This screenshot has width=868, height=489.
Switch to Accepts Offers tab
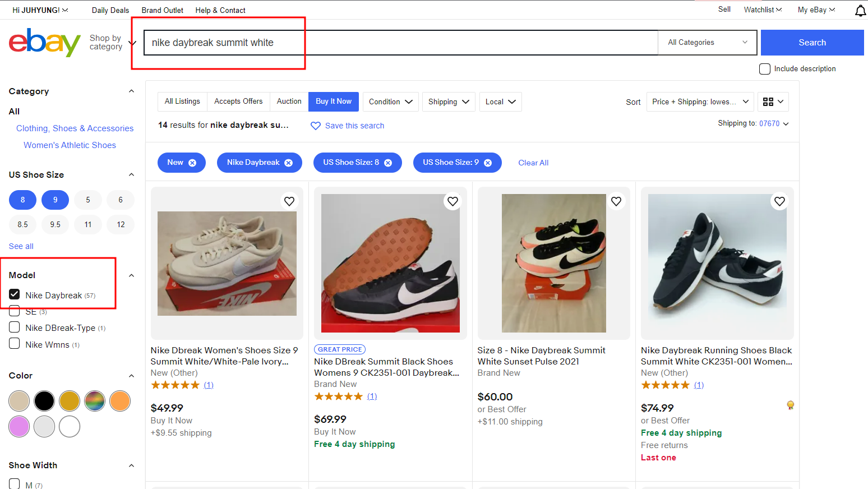238,102
